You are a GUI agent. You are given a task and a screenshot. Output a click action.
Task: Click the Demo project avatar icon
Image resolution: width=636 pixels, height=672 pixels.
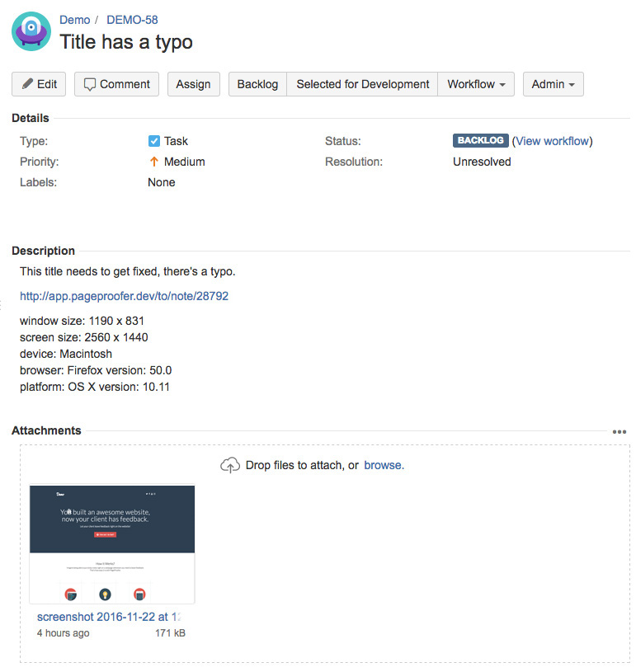[x=31, y=31]
